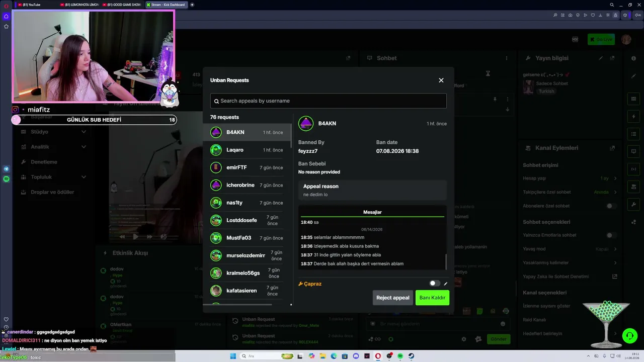Open emirFTF's unban request
Image resolution: width=644 pixels, height=362 pixels.
tap(247, 167)
